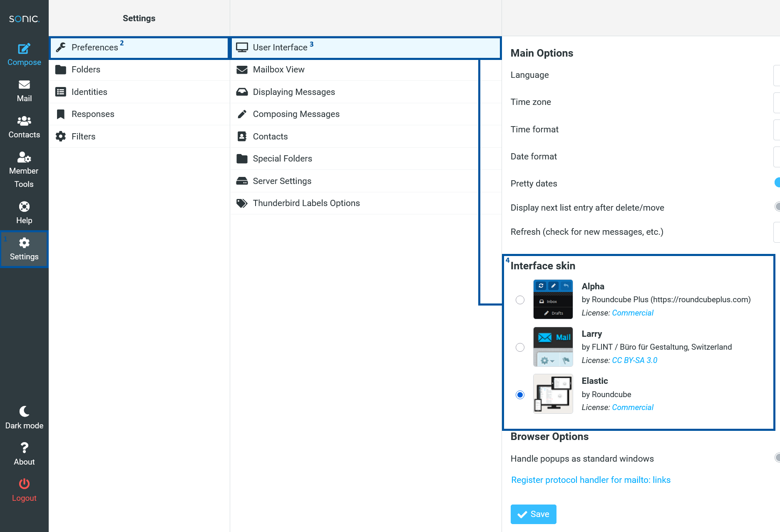Screen dimensions: 780x532
Task: Select the Elastic skin radio button
Action: point(520,395)
